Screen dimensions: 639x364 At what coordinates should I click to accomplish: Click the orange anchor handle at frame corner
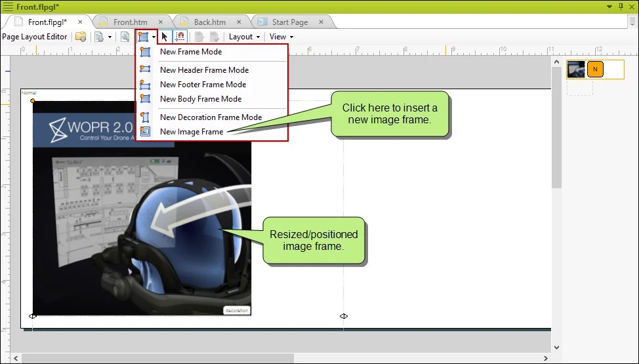pyautogui.click(x=33, y=101)
